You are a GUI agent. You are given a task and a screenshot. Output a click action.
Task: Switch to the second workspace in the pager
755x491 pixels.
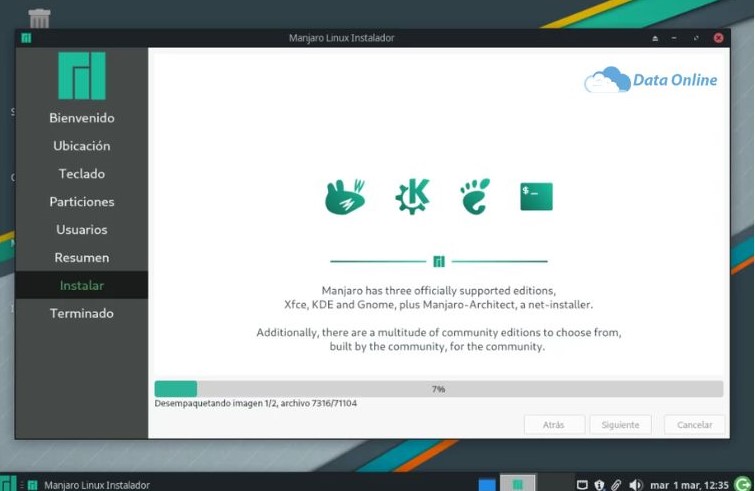[518, 483]
